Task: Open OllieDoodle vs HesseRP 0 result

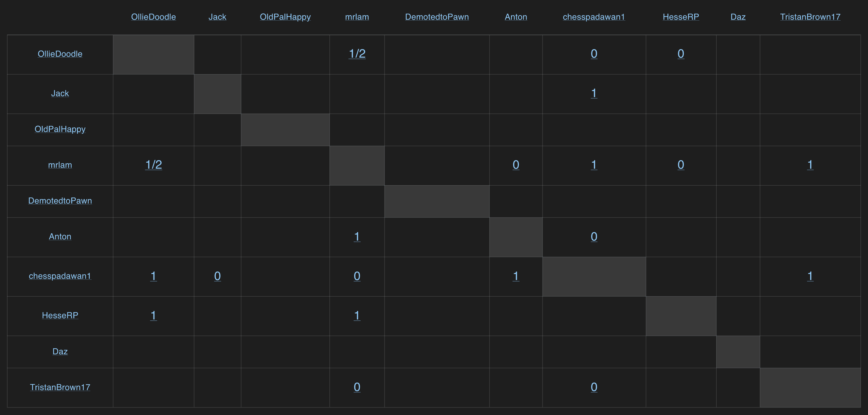Action: (x=681, y=54)
